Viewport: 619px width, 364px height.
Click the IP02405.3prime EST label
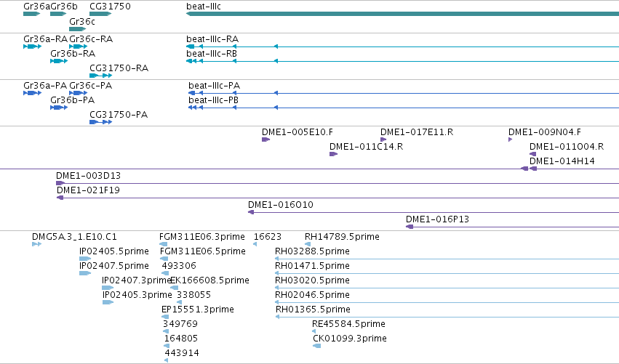(x=137, y=296)
